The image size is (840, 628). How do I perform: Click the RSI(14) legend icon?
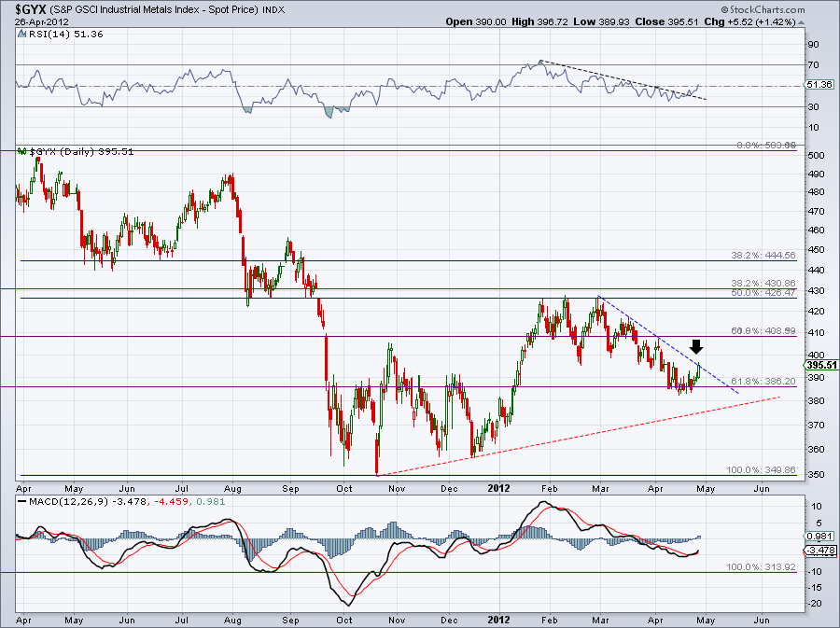[21, 34]
